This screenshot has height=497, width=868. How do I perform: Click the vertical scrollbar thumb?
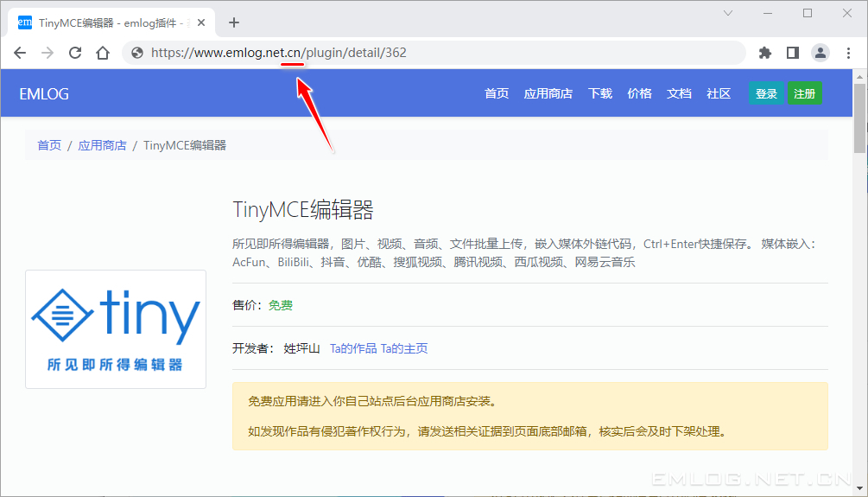coord(859,118)
